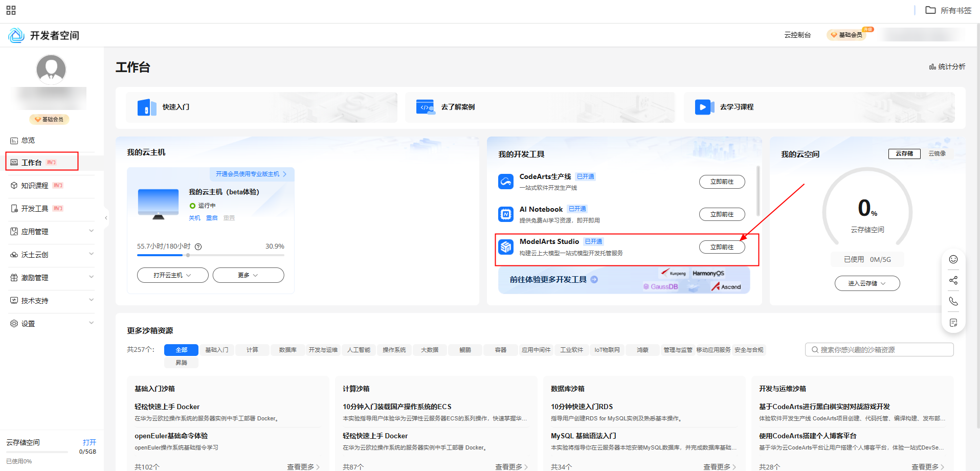This screenshot has height=471, width=980.
Task: Click the 快速入门 blue document icon
Action: [147, 107]
